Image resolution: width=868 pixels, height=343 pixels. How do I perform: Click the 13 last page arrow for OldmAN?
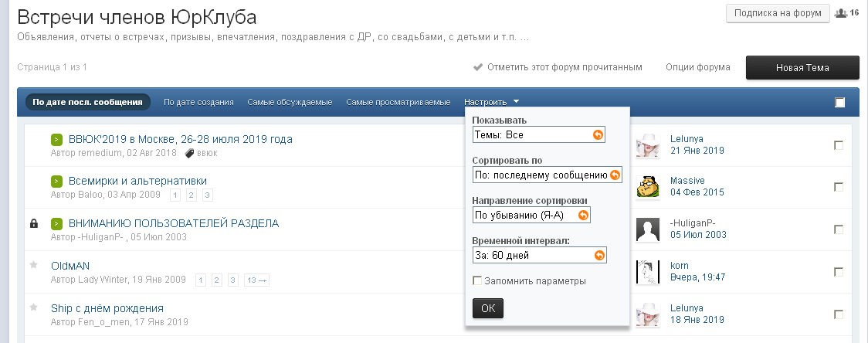[257, 280]
